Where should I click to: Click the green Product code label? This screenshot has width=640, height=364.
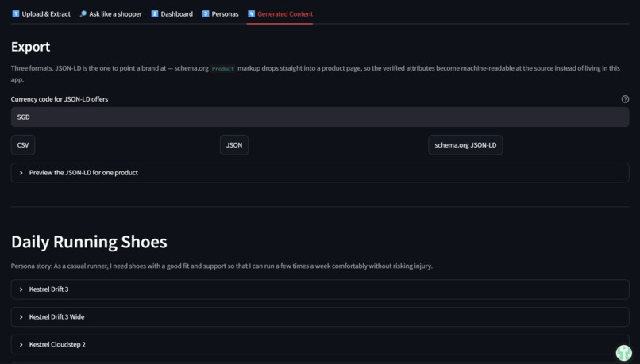[223, 68]
